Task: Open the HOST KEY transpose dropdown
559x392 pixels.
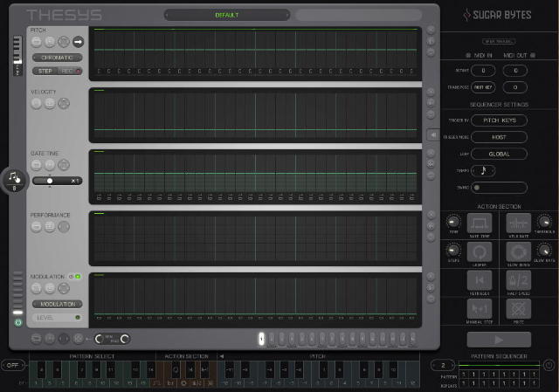Action: 483,87
